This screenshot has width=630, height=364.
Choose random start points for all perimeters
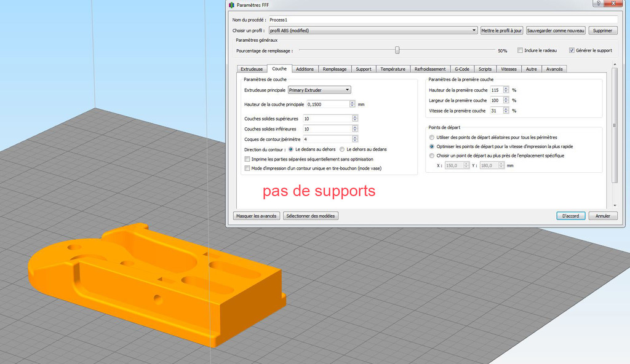(x=431, y=137)
